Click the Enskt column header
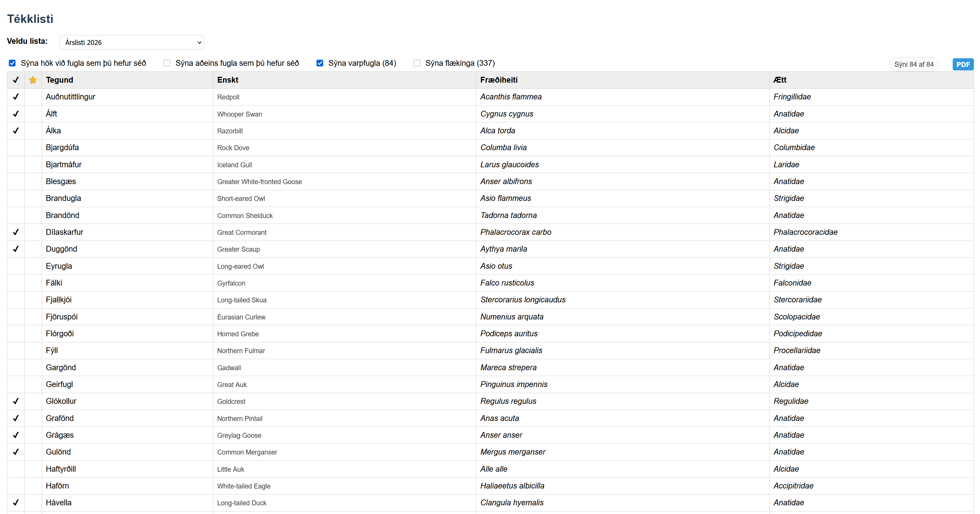 pyautogui.click(x=227, y=80)
